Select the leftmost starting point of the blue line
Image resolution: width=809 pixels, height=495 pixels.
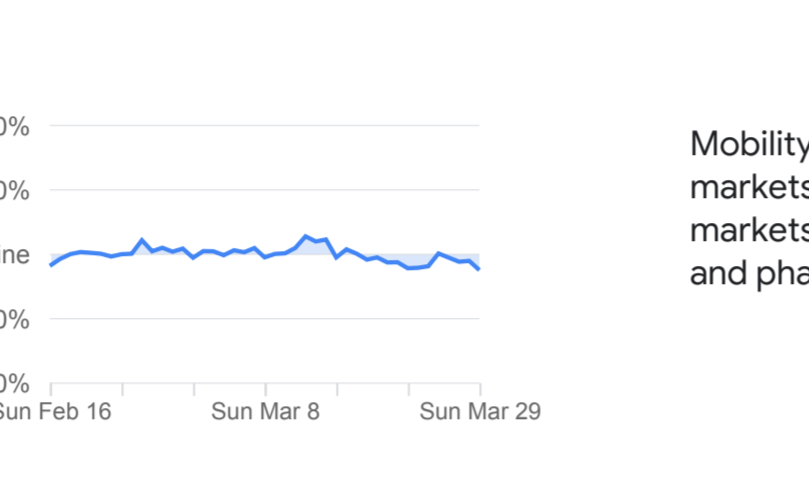pyautogui.click(x=51, y=265)
